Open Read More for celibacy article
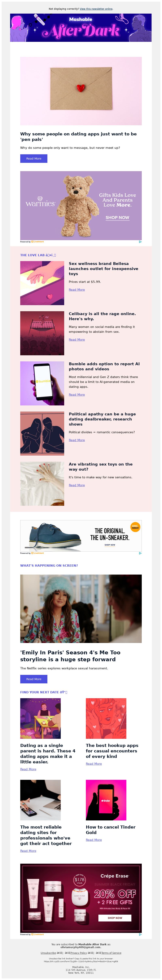162x980 pixels. pyautogui.click(x=77, y=340)
